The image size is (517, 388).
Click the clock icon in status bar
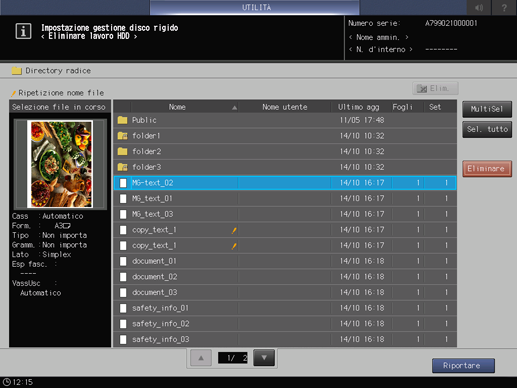[7, 382]
